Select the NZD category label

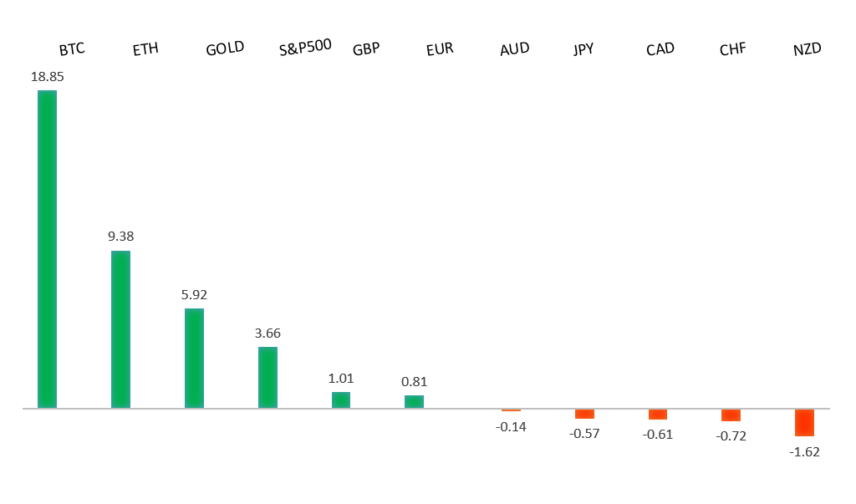click(x=808, y=49)
